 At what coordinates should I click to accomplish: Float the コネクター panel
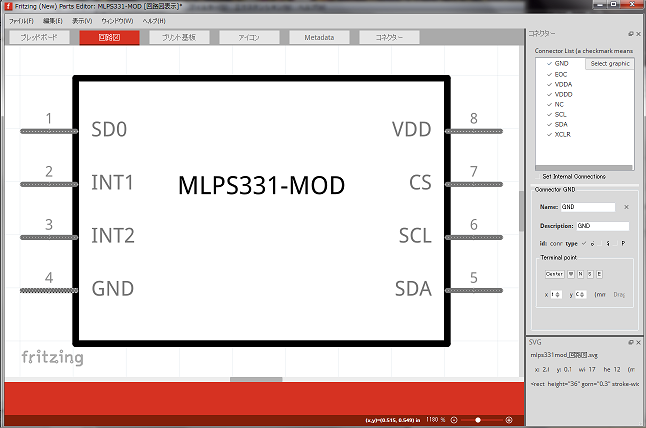(631, 34)
